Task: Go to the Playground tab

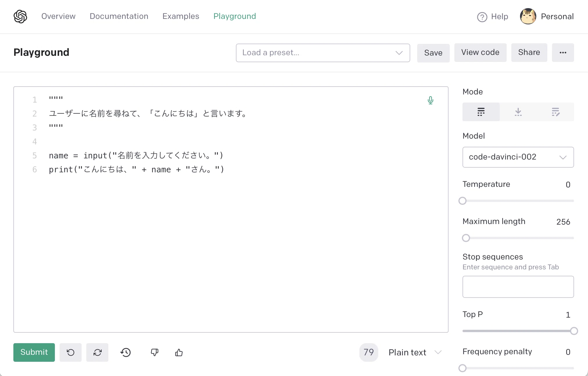Action: point(235,16)
